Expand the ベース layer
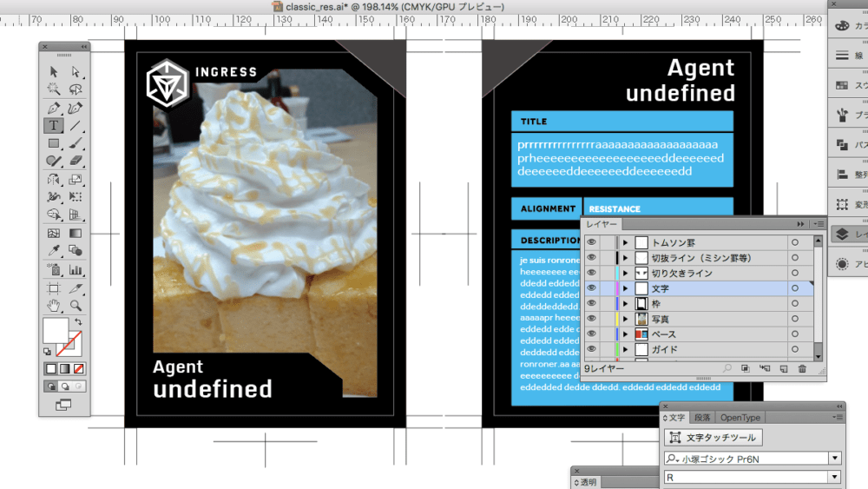Viewport: 868px width, 489px height. pos(625,334)
